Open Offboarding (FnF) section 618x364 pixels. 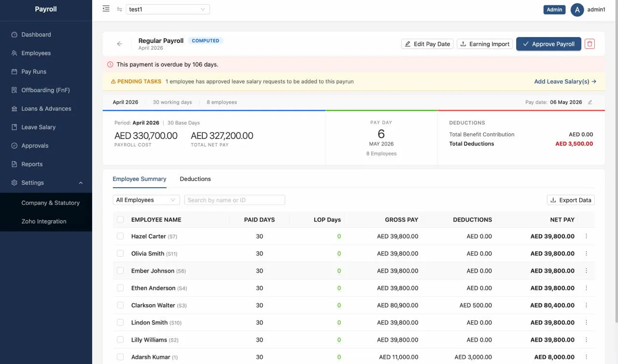pos(46,90)
